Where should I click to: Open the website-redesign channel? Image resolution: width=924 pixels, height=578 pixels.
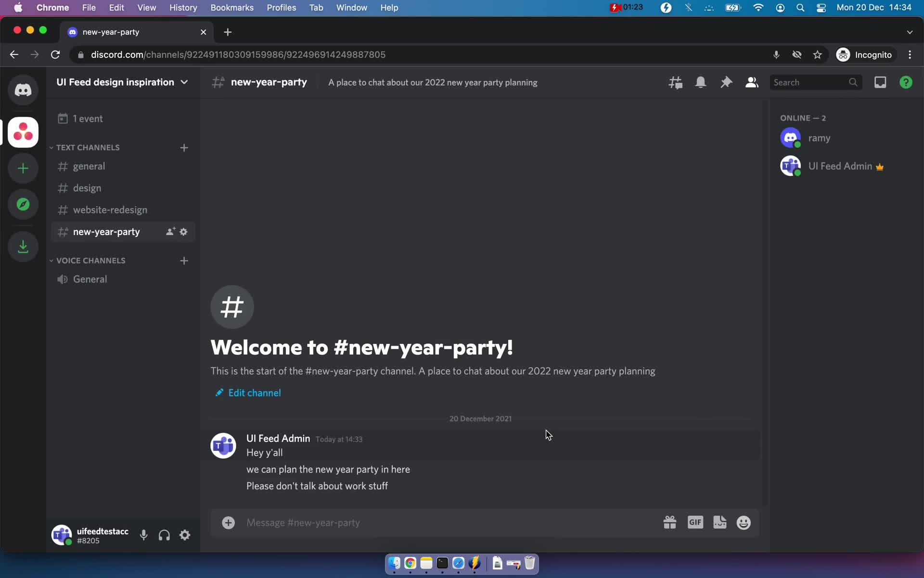click(110, 209)
